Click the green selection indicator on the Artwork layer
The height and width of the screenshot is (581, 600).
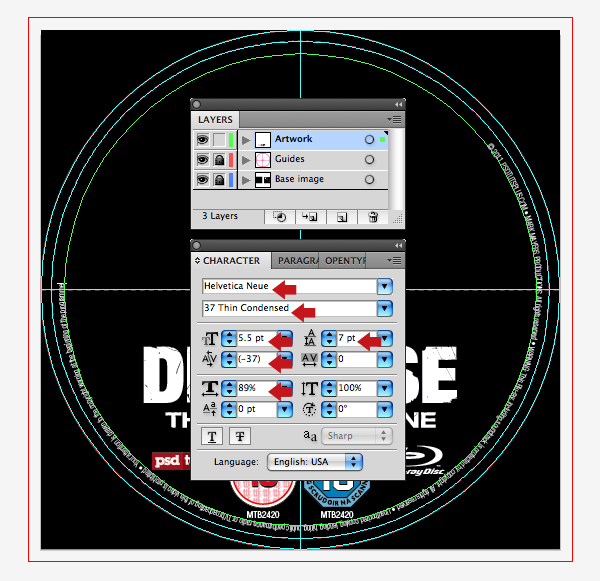(x=382, y=140)
